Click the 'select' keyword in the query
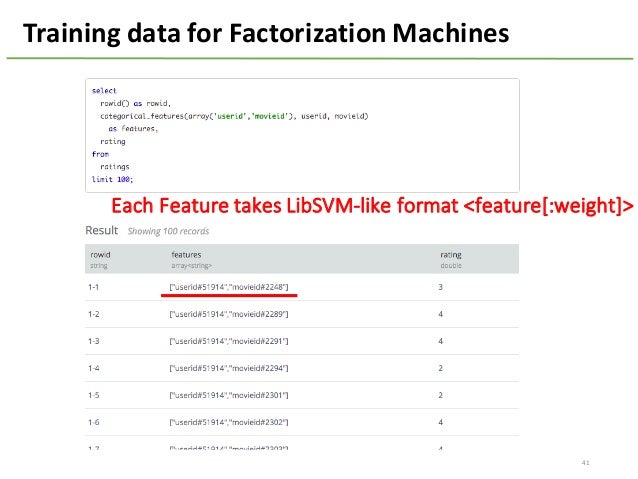 click(104, 90)
